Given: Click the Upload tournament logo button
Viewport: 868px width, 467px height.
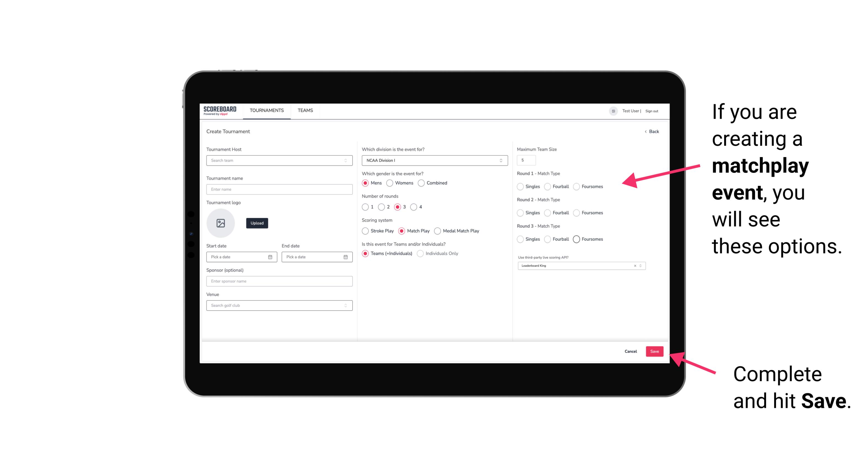Looking at the screenshot, I should 257,223.
